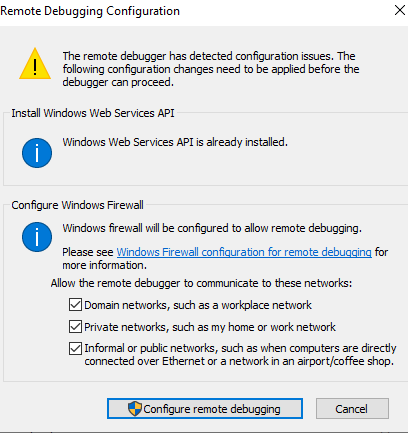This screenshot has width=408, height=433.
Task: Click the 'Domain networks, such as a workplace network' label
Action: [198, 305]
